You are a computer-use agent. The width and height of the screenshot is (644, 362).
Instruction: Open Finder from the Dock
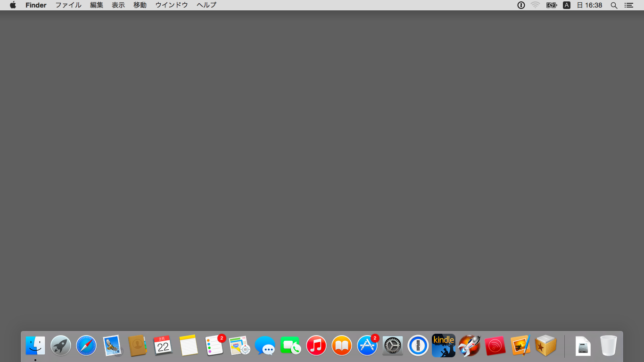click(35, 346)
